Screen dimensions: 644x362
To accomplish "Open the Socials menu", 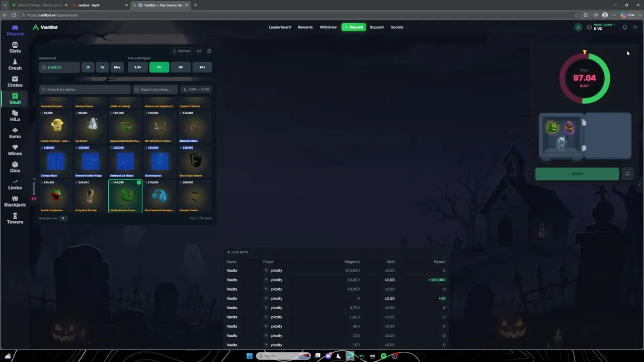I will click(397, 27).
